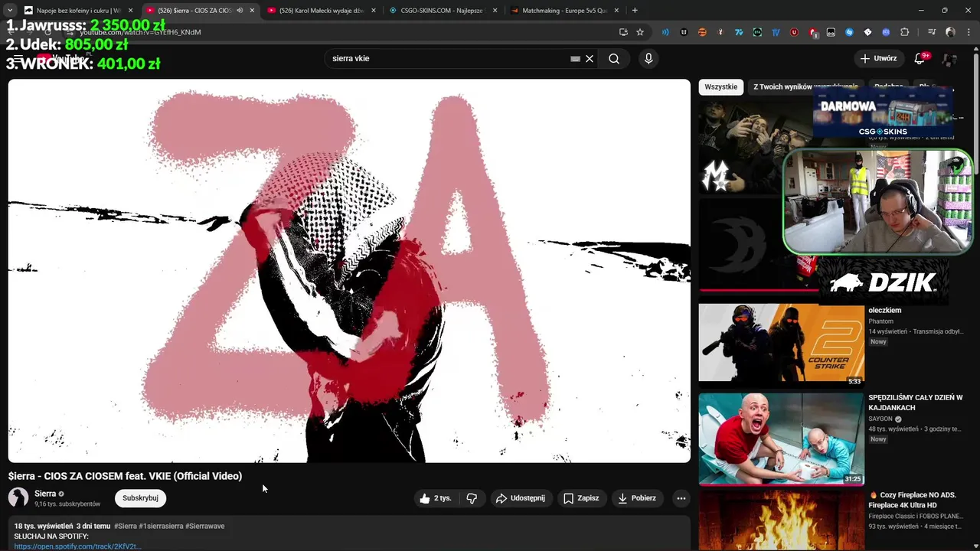Clear the YouTube search text
The image size is (980, 551).
coord(590,58)
